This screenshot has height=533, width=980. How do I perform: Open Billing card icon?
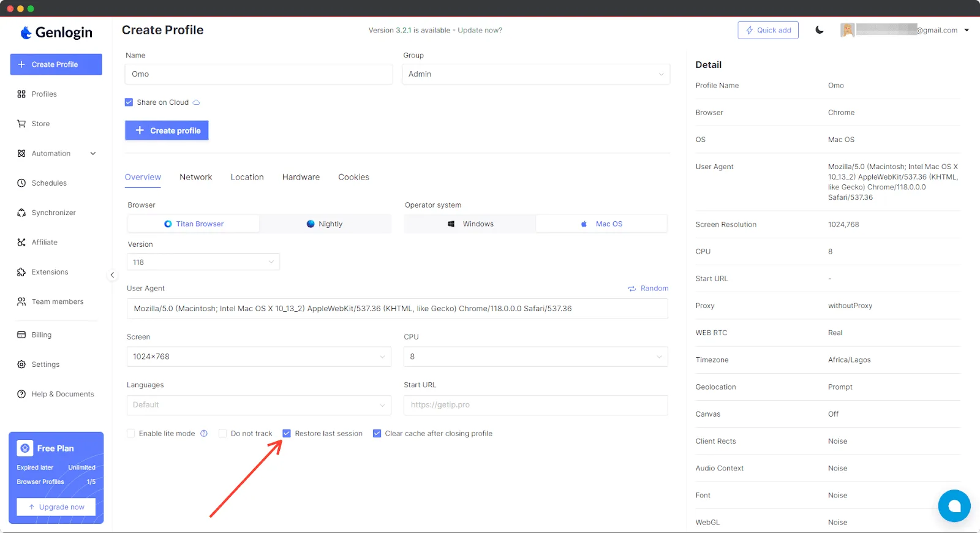click(21, 335)
